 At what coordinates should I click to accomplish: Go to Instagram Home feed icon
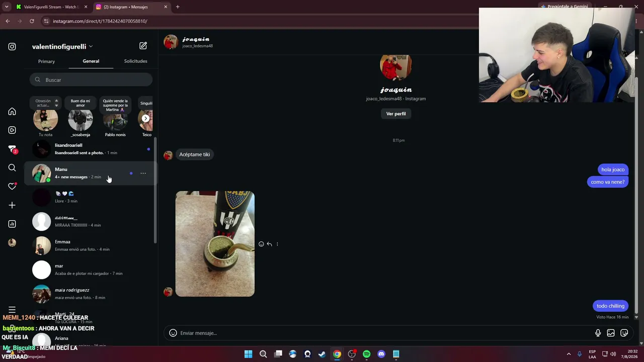(12, 112)
